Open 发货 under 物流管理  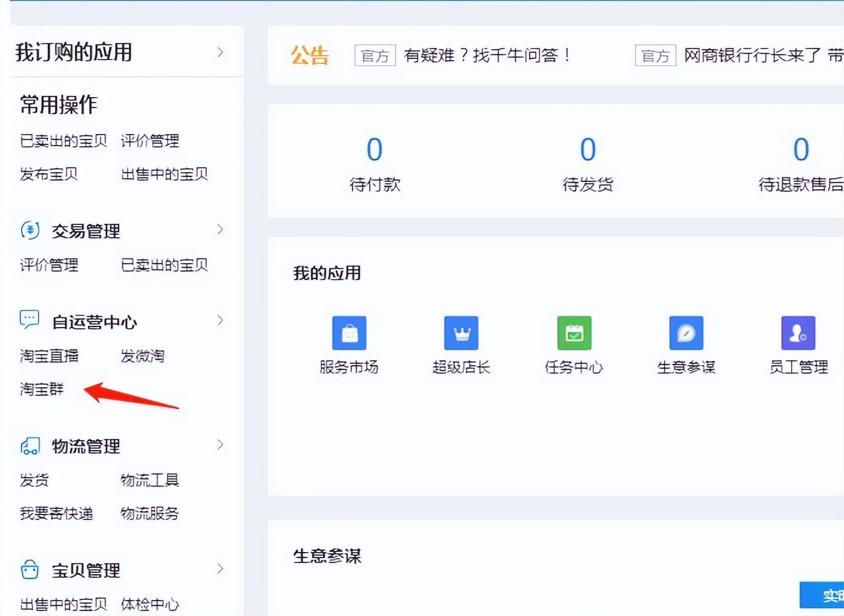point(34,480)
